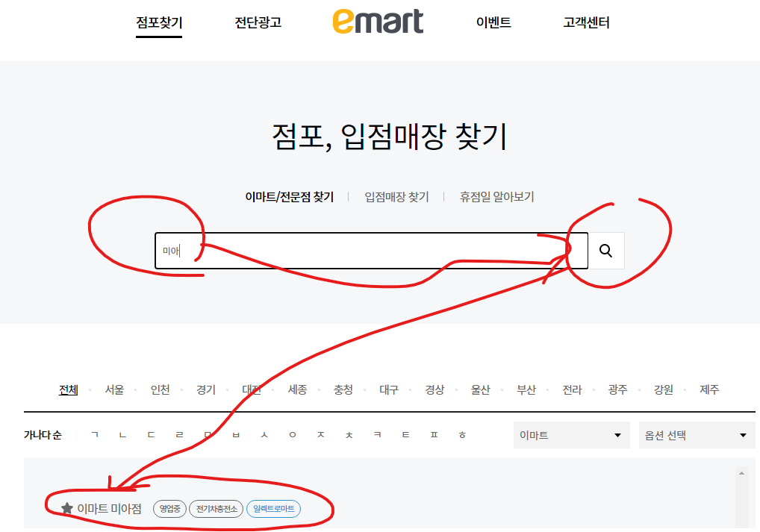This screenshot has width=760, height=532.
Task: Filter stores by 울산 region
Action: pyautogui.click(x=480, y=389)
